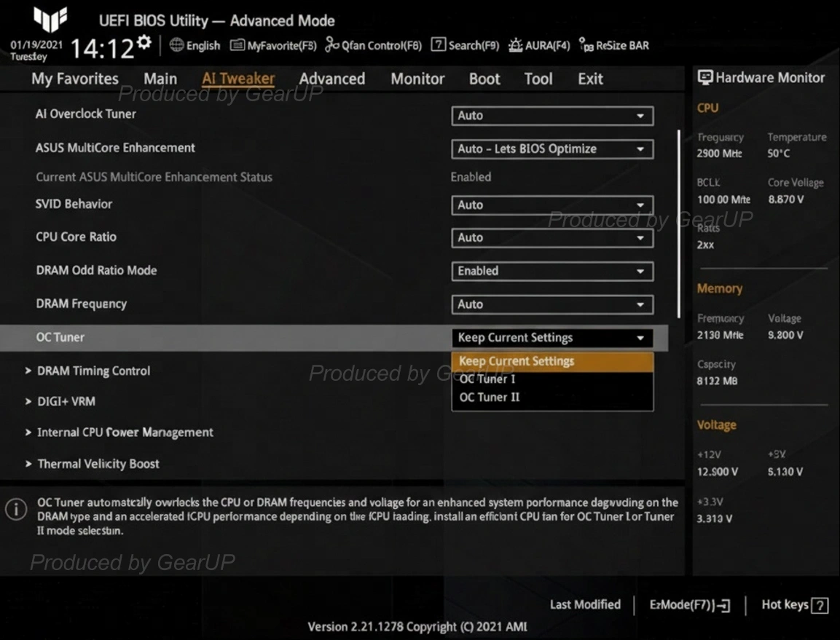The height and width of the screenshot is (640, 840).
Task: Click the CPU Core Ratio label
Action: click(x=76, y=237)
